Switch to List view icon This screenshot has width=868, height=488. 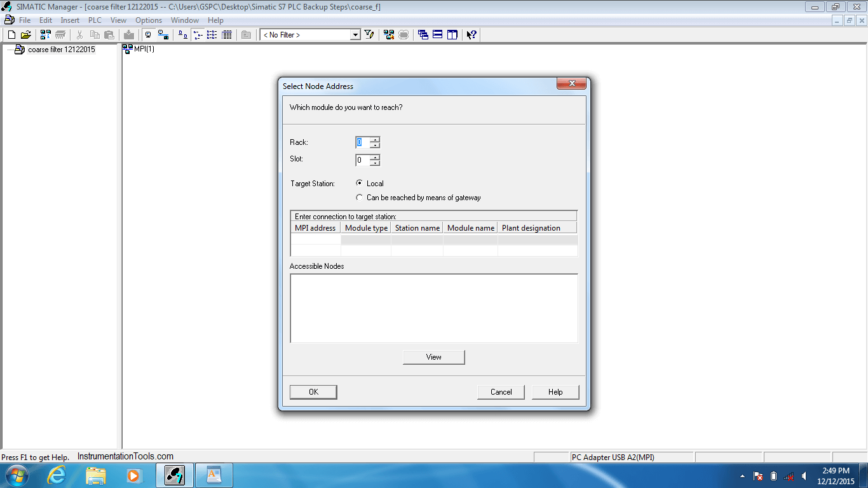tap(212, 35)
